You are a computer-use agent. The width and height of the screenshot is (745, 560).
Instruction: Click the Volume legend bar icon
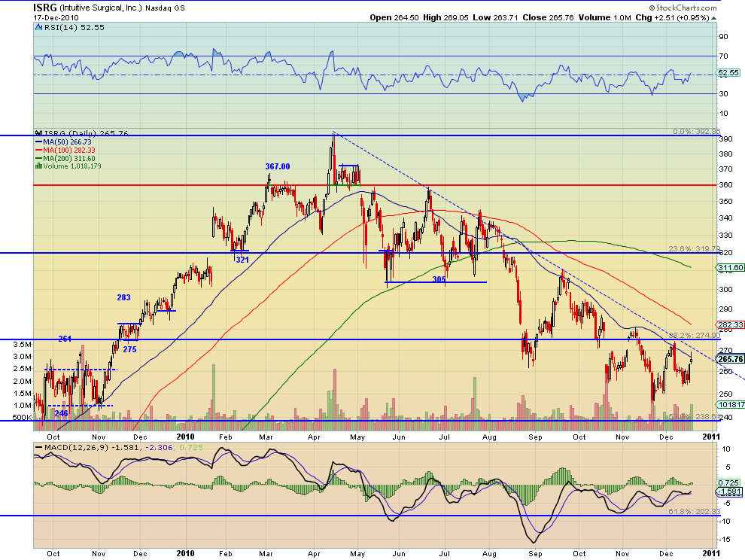click(x=38, y=166)
